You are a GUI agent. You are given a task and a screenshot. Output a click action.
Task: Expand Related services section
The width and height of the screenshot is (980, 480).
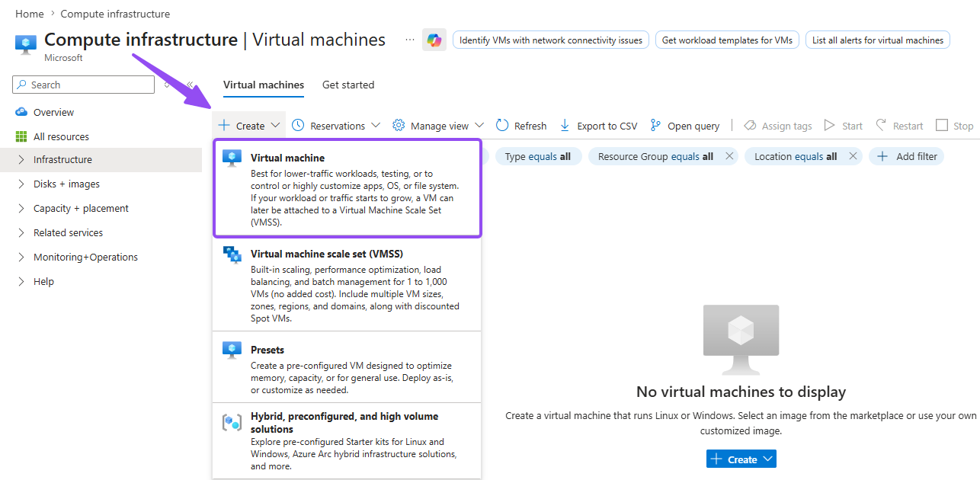[x=21, y=232]
